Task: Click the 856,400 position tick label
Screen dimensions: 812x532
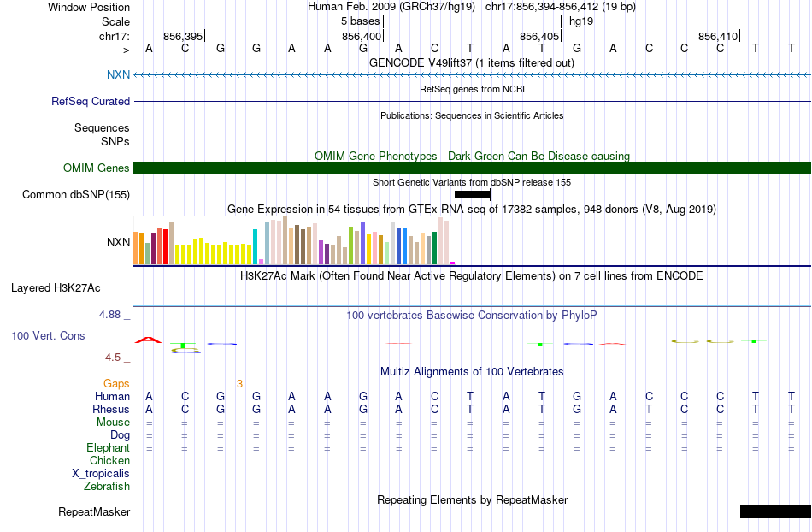Action: click(x=362, y=36)
